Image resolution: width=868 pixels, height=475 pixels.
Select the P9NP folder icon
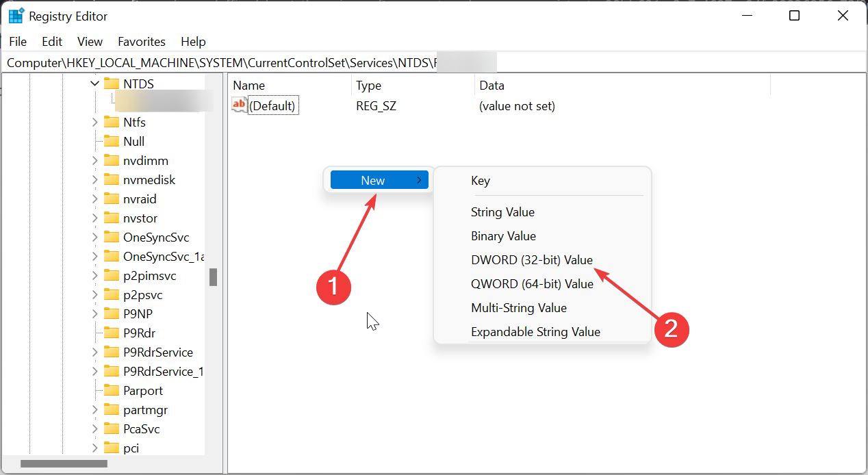pos(112,313)
